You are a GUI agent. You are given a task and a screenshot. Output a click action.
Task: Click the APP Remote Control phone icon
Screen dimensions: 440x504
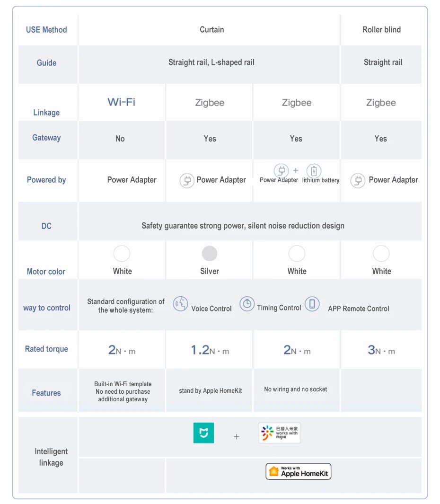[312, 304]
